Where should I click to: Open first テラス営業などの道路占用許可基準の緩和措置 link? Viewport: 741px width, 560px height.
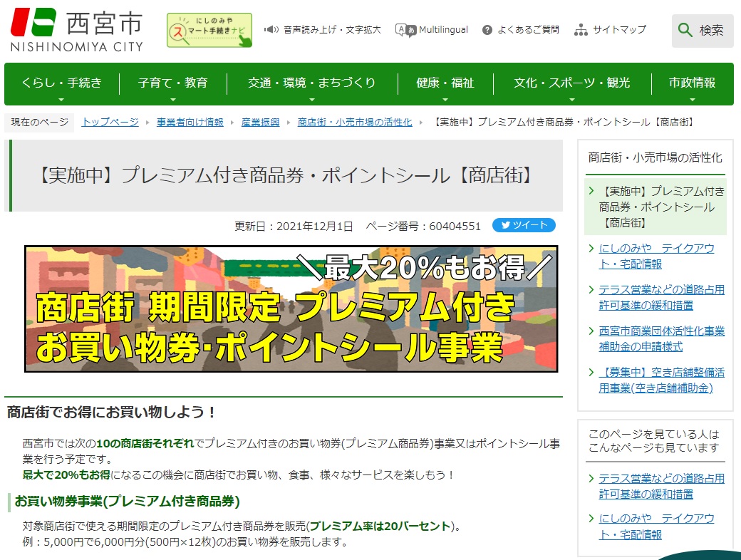click(x=662, y=297)
